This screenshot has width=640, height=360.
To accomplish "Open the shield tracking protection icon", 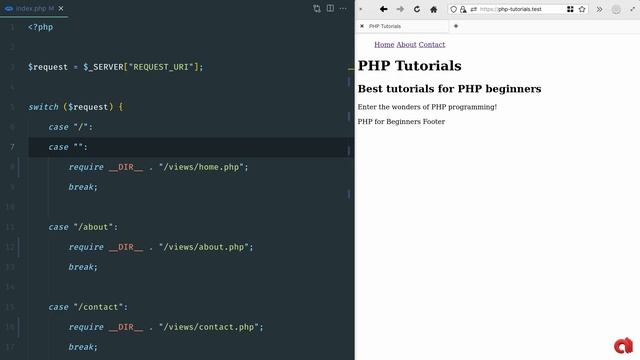I will (453, 9).
